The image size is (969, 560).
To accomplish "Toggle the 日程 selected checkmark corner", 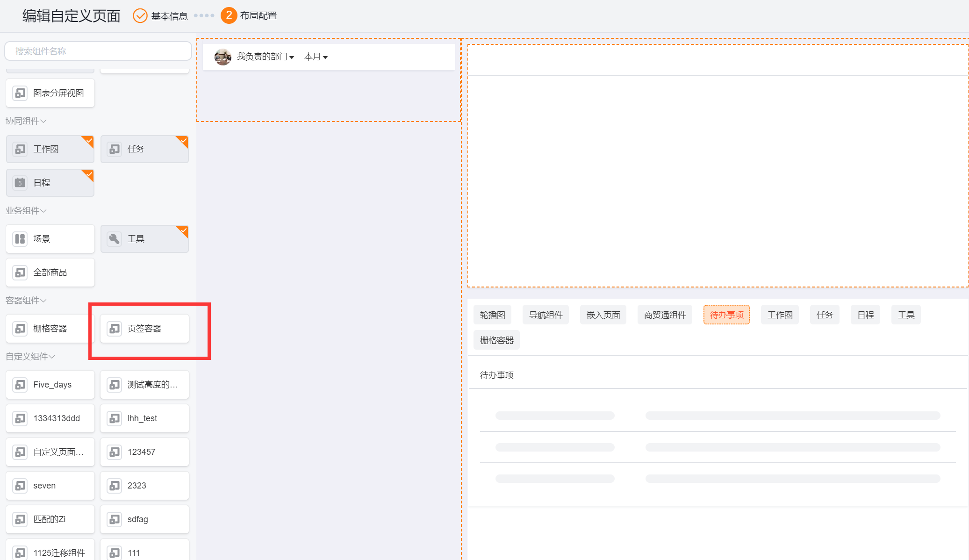I will click(x=88, y=174).
